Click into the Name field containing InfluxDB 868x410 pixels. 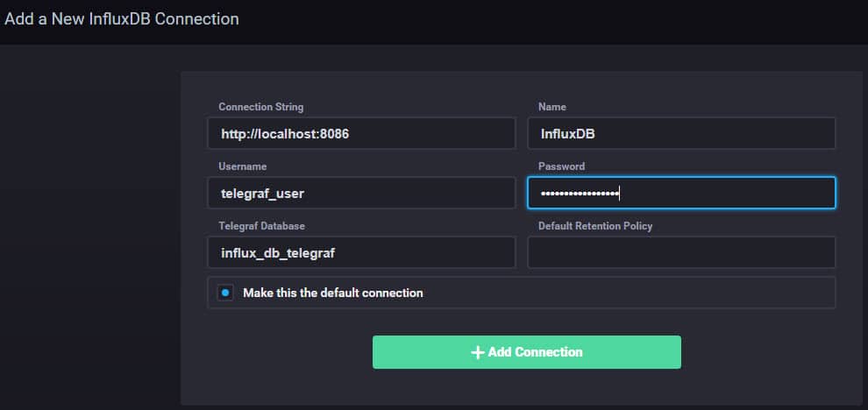(681, 134)
